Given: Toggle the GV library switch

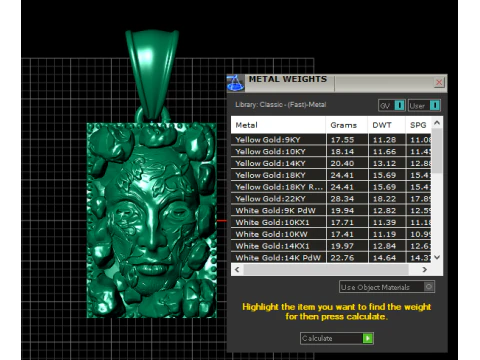Looking at the screenshot, I should 392,106.
